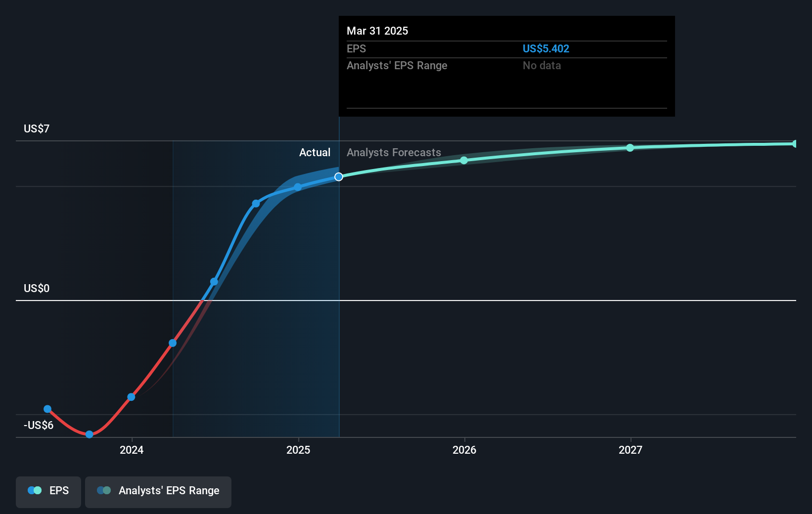The height and width of the screenshot is (514, 812).
Task: Select the EPS data point at 2025 start
Action: 298,187
